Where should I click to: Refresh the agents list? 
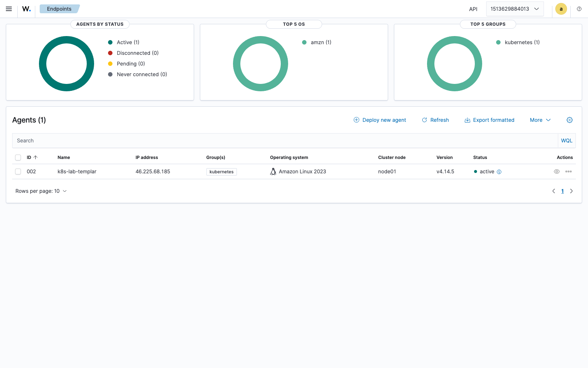[435, 120]
